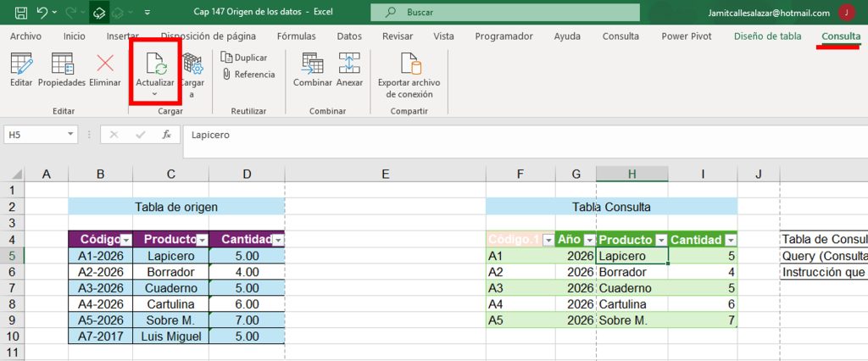The width and height of the screenshot is (868, 361).
Task: Click the Tabla Consulta title cell
Action: pyautogui.click(x=611, y=207)
